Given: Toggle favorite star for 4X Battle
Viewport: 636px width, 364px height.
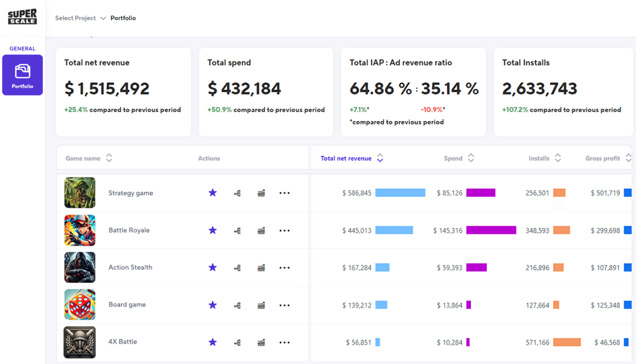Looking at the screenshot, I should pos(213,342).
